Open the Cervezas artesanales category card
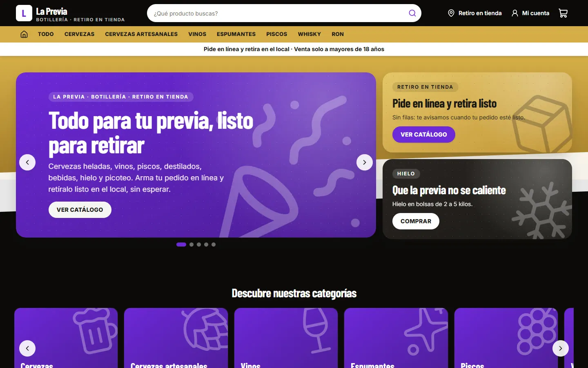Screen dimensions: 588x368 pos(176,338)
